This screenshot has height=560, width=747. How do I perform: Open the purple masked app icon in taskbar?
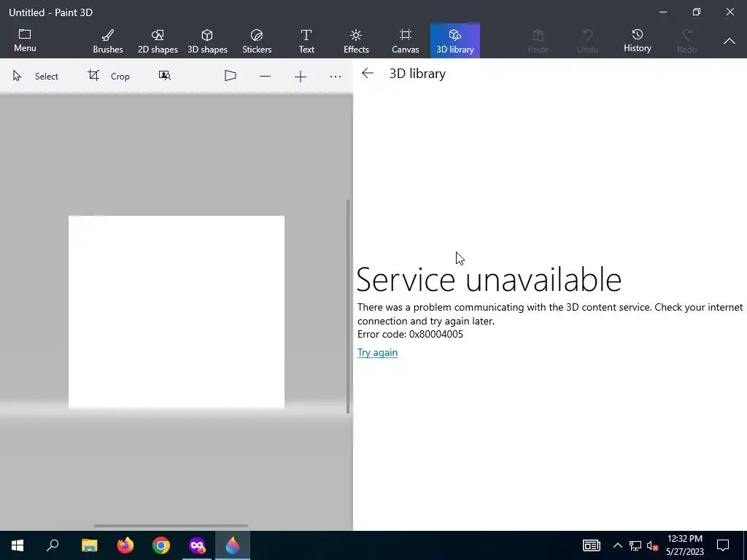point(197,545)
